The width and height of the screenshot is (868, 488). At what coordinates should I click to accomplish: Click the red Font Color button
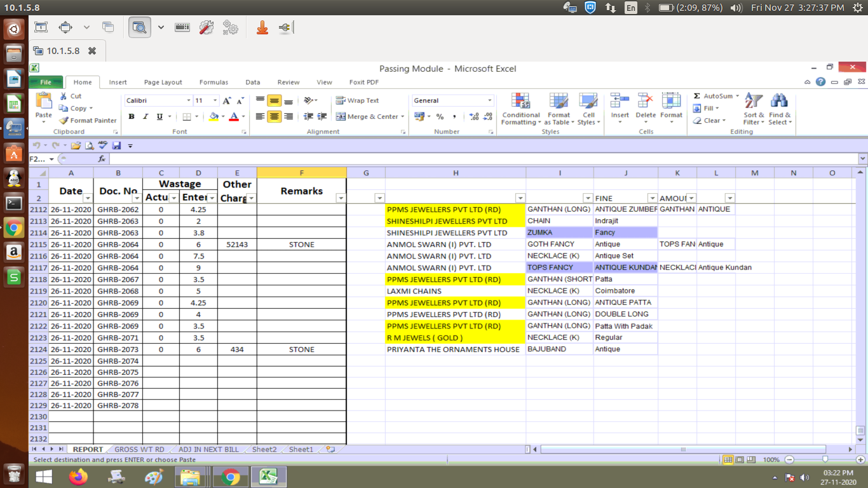tap(234, 116)
